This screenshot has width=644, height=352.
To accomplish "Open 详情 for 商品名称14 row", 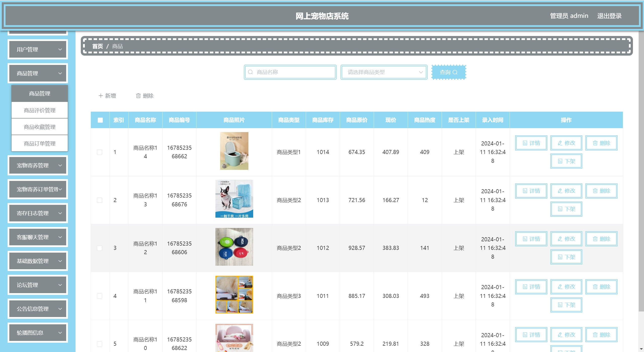I will (531, 143).
